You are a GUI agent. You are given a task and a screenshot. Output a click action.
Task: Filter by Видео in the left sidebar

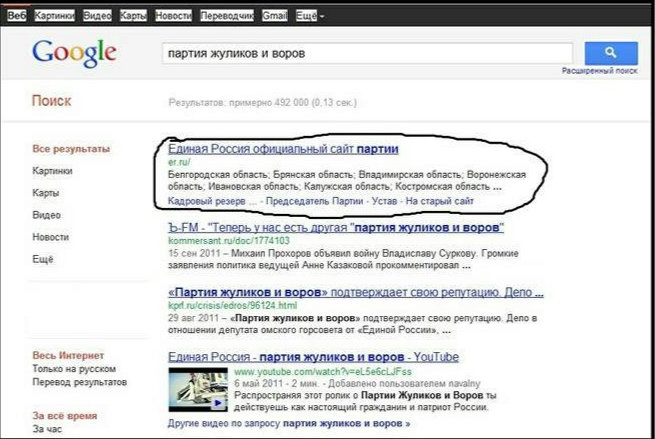[x=46, y=215]
